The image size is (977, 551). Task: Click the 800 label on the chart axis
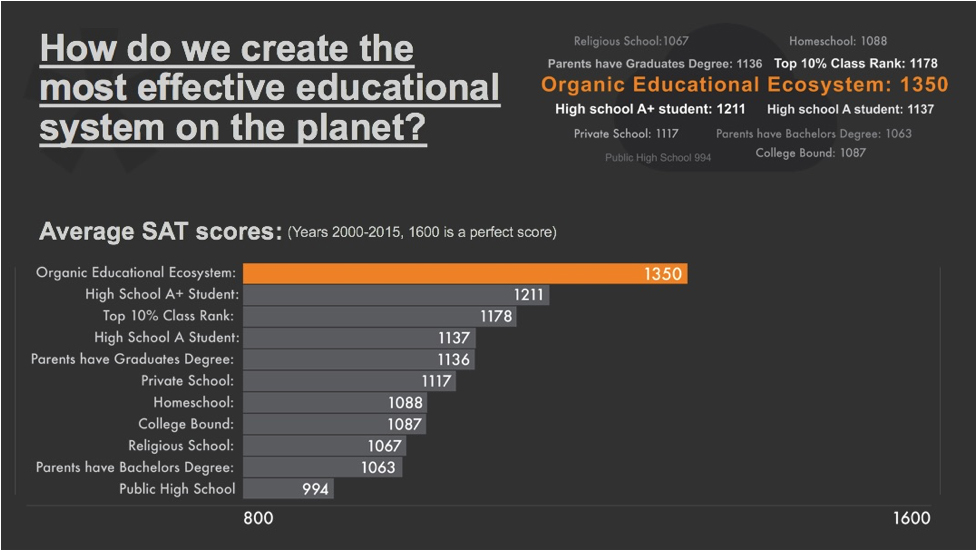(258, 518)
